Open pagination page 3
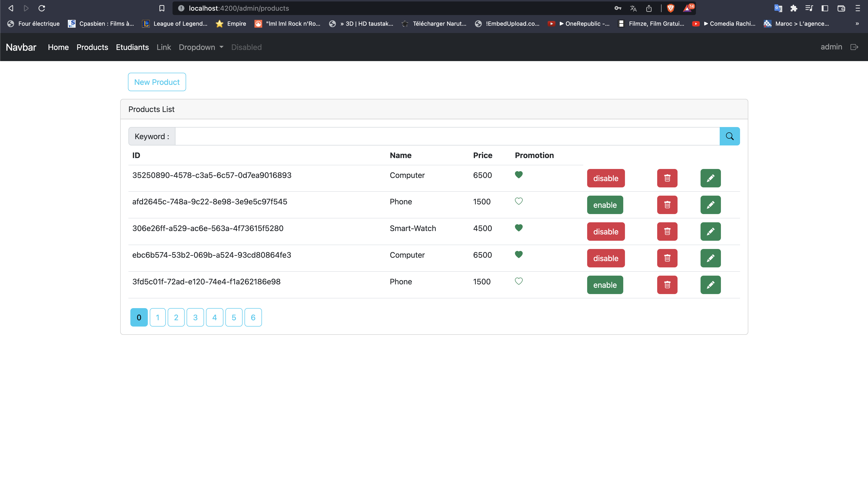This screenshot has width=868, height=480. 195,317
